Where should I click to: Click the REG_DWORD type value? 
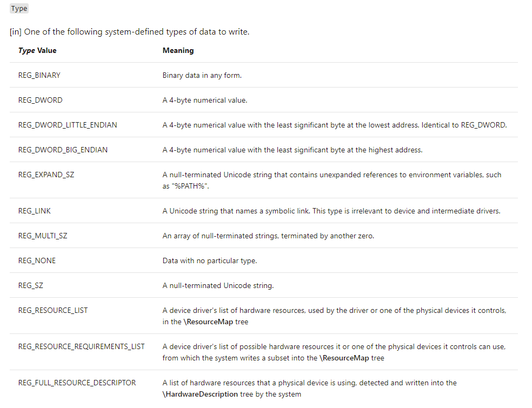coord(40,100)
